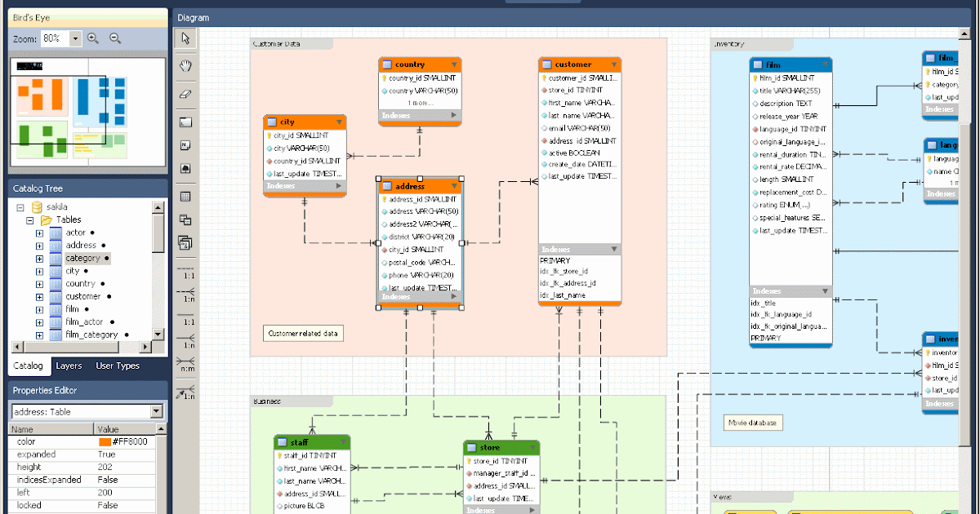Screen dimensions: 980x514
Task: Switch to the Layers tab
Action: coord(69,366)
